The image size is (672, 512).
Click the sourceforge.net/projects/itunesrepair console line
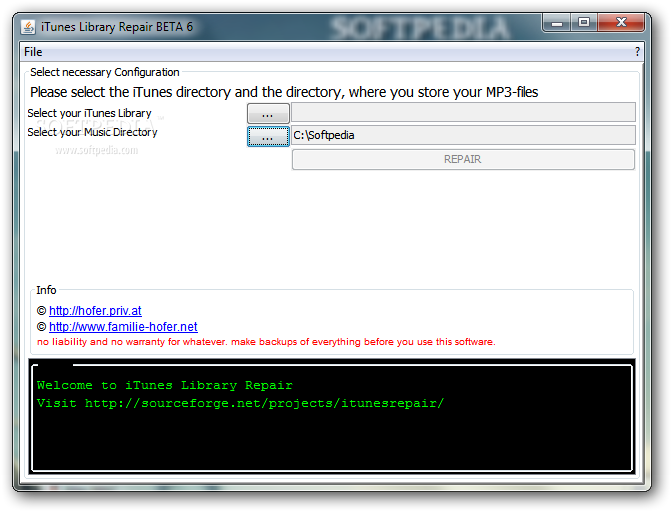point(240,404)
